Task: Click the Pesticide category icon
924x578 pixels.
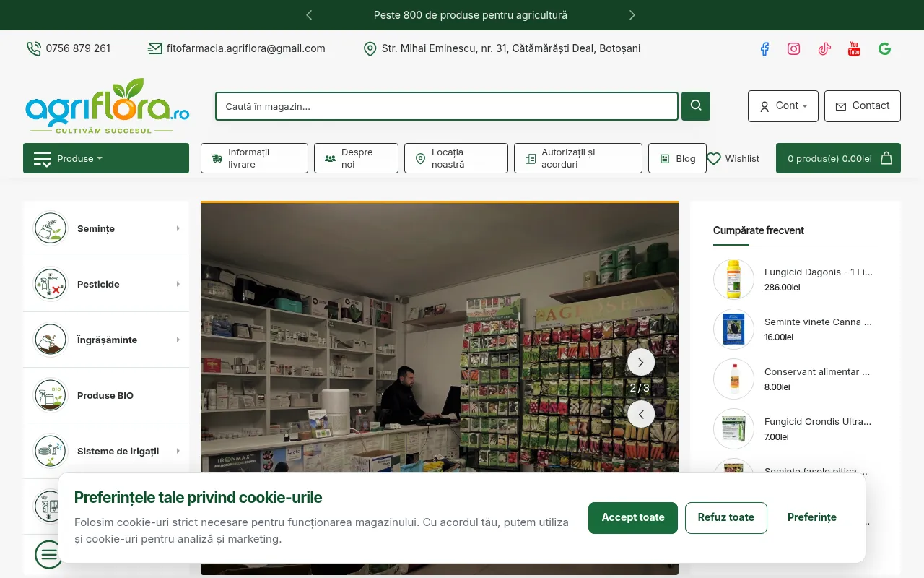Action: click(51, 284)
